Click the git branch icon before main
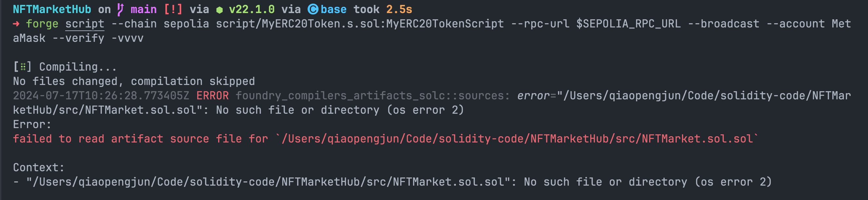The image size is (868, 200). [120, 9]
